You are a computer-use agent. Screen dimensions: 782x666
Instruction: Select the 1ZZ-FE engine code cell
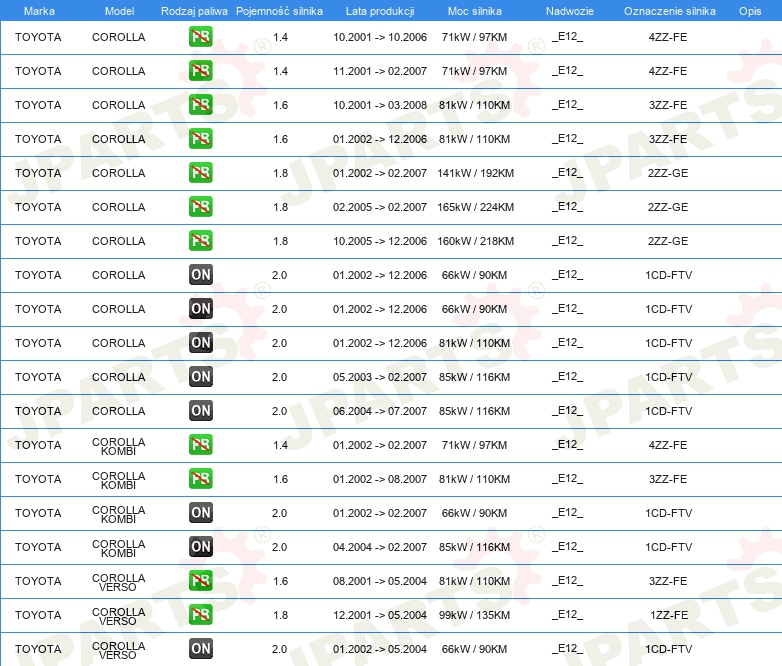[668, 615]
